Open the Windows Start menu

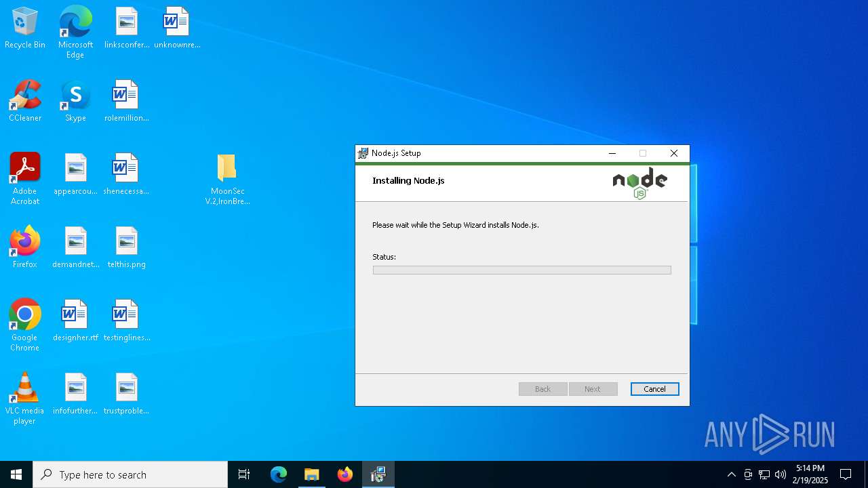[16, 474]
